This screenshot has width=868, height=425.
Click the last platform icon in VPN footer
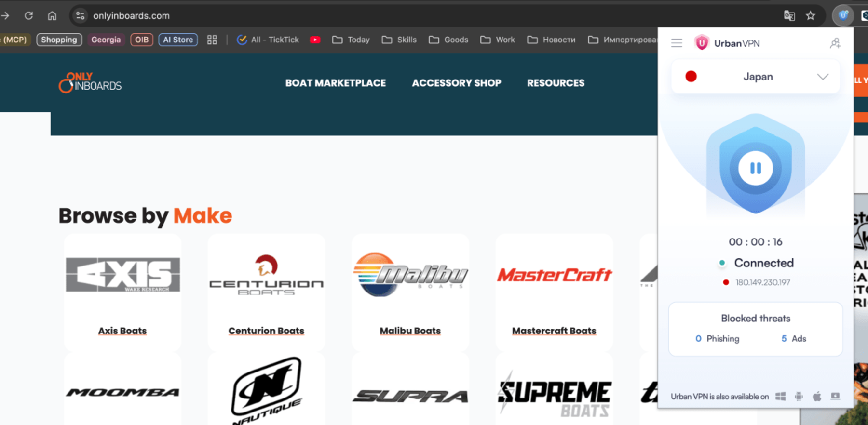[835, 396]
